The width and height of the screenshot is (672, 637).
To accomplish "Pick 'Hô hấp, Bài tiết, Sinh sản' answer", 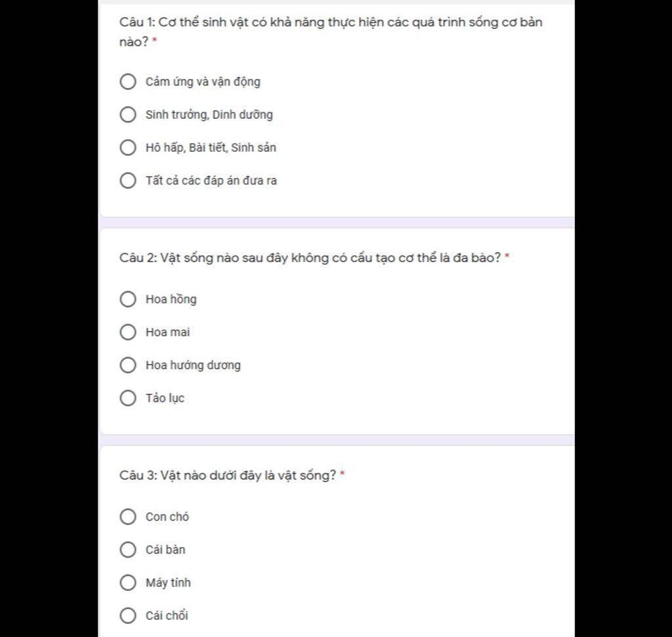I will pos(128,148).
